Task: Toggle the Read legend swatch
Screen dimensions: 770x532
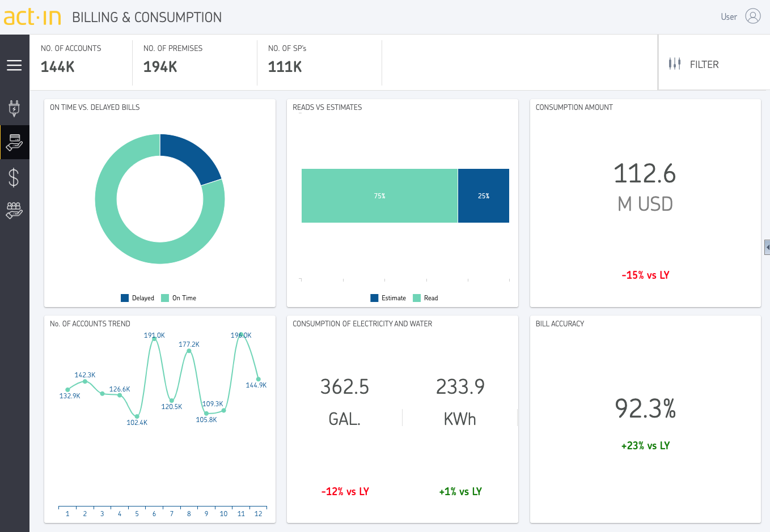Action: coord(417,298)
